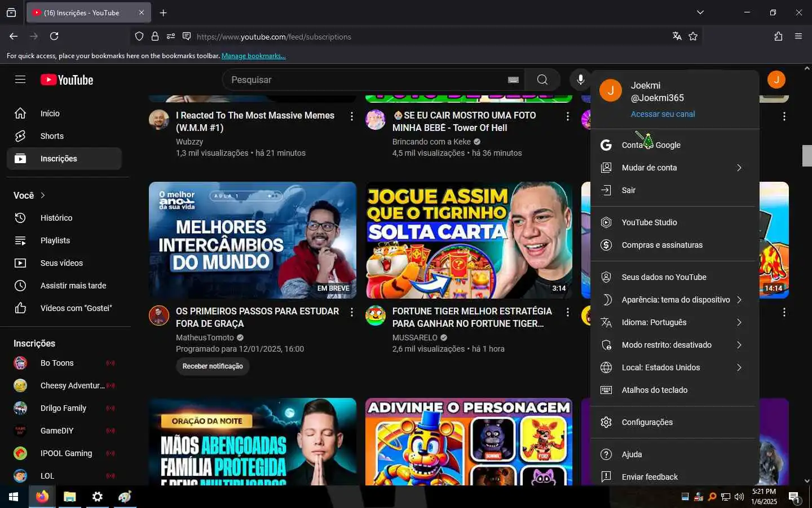Image resolution: width=812 pixels, height=508 pixels.
Task: Open the Firefox list all tabs dropdown
Action: (x=700, y=12)
